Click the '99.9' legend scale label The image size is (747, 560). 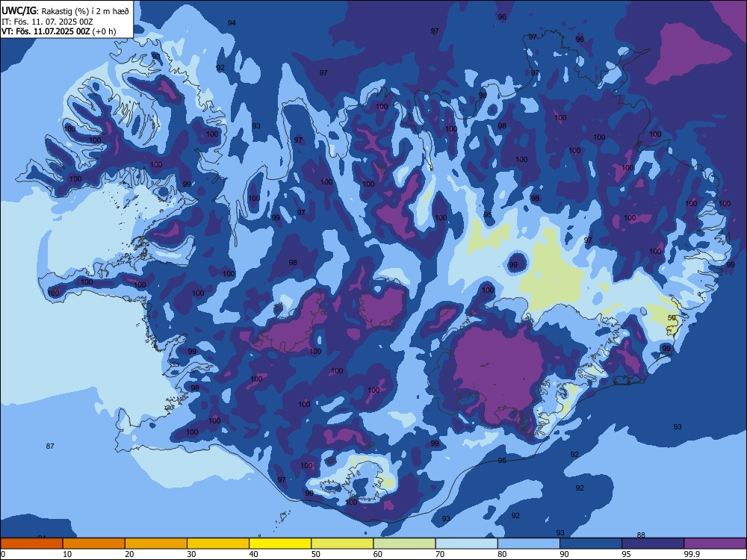click(x=691, y=554)
